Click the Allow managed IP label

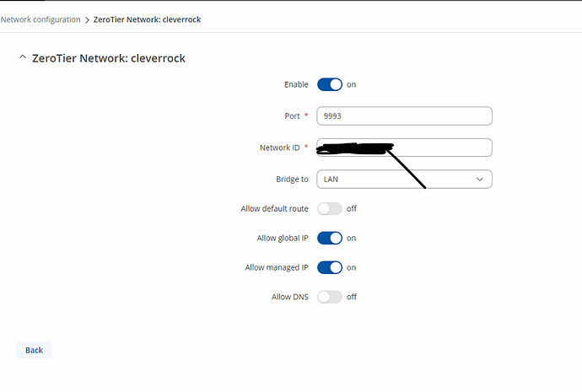click(x=277, y=268)
